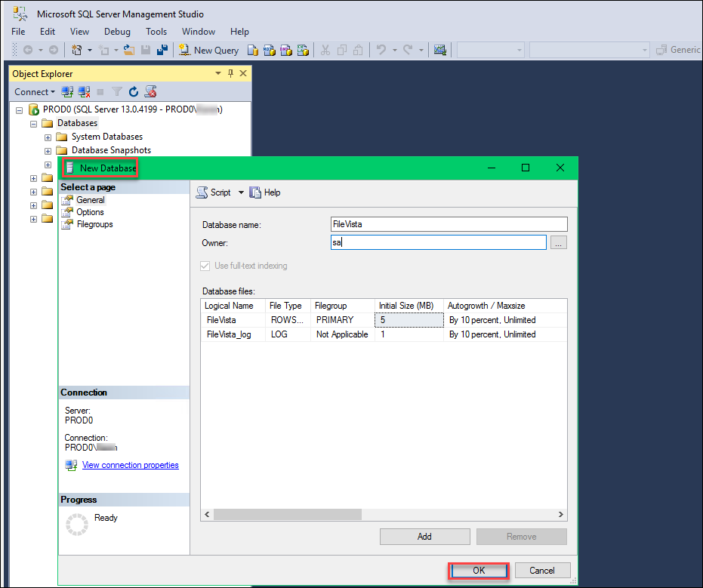Click the Save All toolbar icon
Screen dimensions: 703x588
(x=162, y=50)
